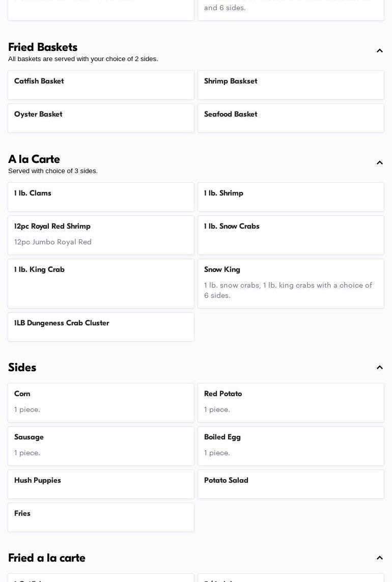Select 1 lb. Clams

pyautogui.click(x=101, y=197)
